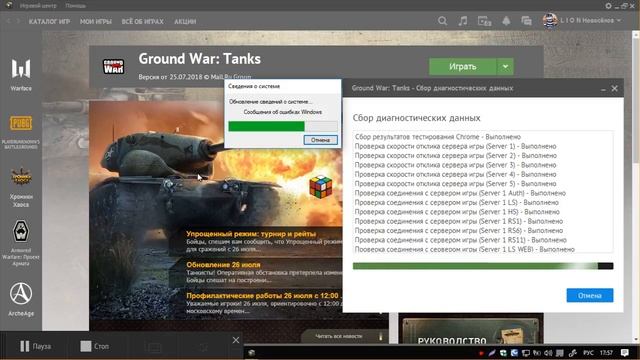The image size is (640, 360).
Task: Open the Обновление 26 июля news item
Action: (x=223, y=264)
